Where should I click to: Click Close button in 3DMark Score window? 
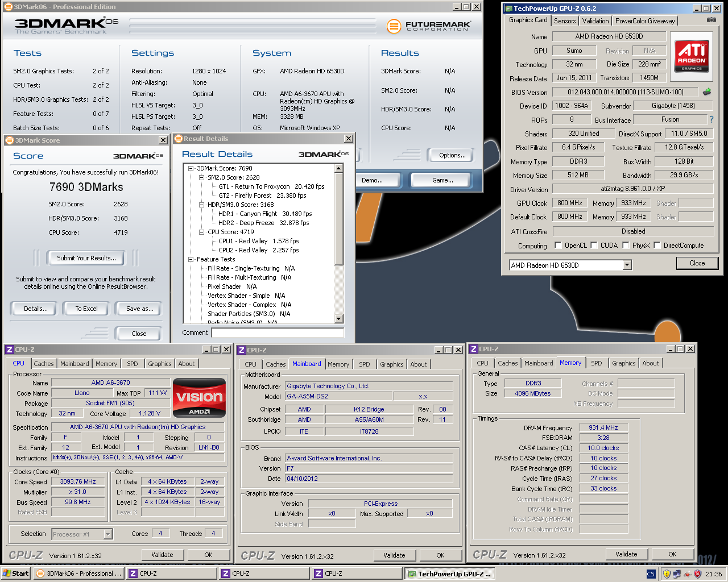139,334
